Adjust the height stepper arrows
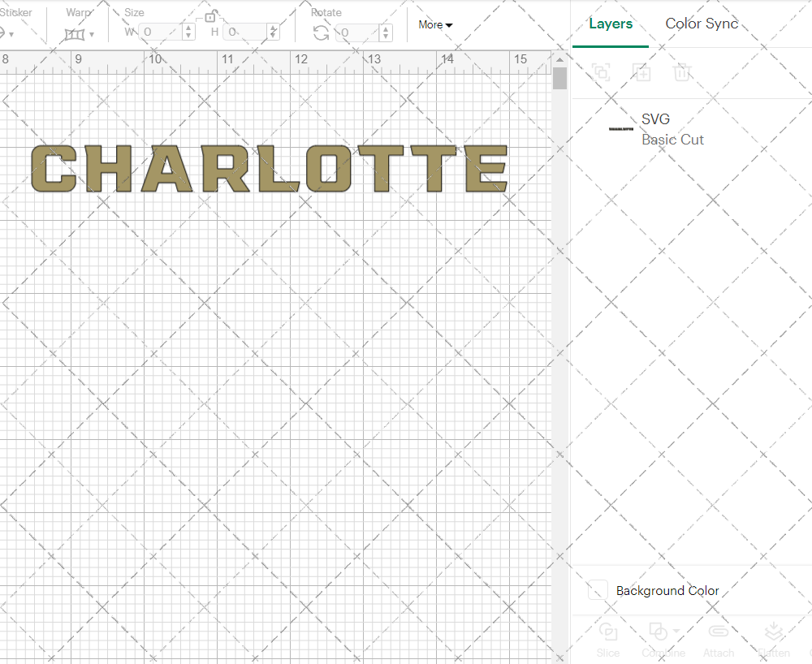This screenshot has height=664, width=812. 274,32
